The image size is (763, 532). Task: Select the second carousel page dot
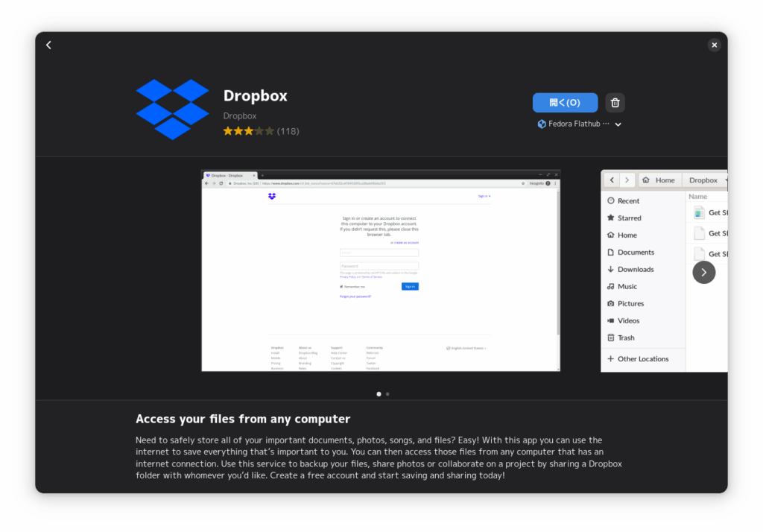click(387, 394)
